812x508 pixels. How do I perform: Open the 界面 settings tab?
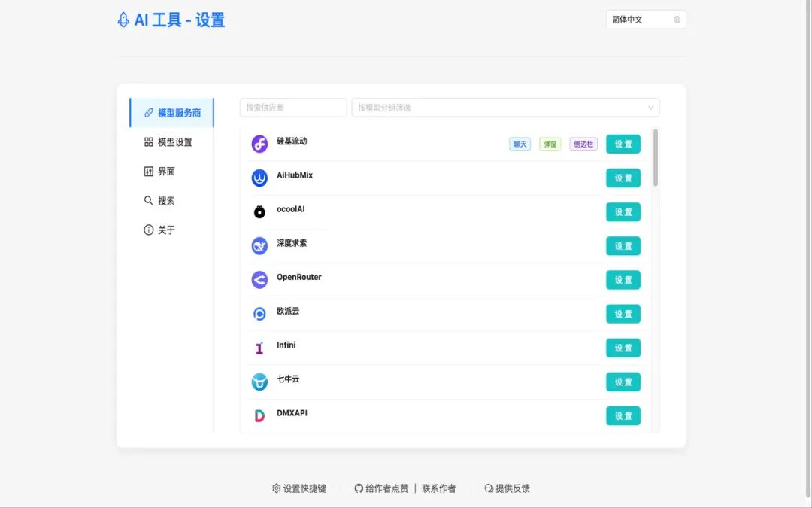[x=171, y=171]
